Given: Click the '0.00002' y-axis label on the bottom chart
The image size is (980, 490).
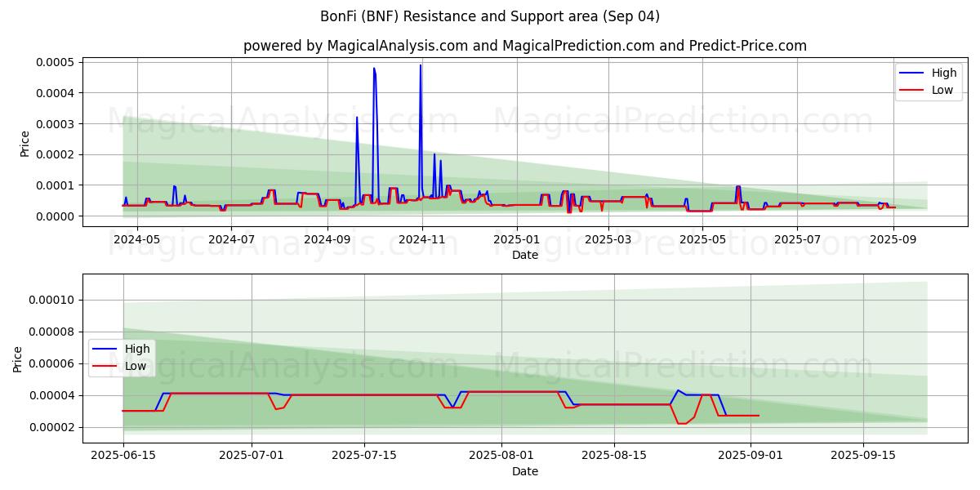Looking at the screenshot, I should point(53,427).
